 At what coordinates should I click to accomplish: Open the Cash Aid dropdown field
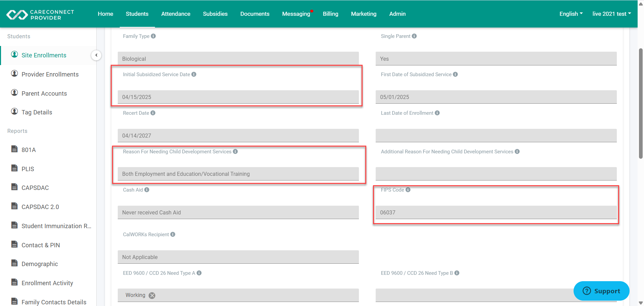click(x=238, y=212)
